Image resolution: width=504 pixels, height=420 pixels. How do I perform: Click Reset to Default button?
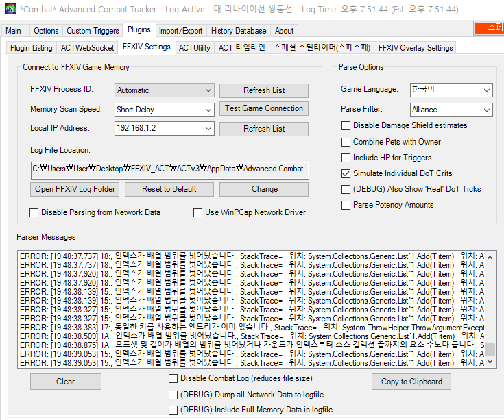(169, 189)
